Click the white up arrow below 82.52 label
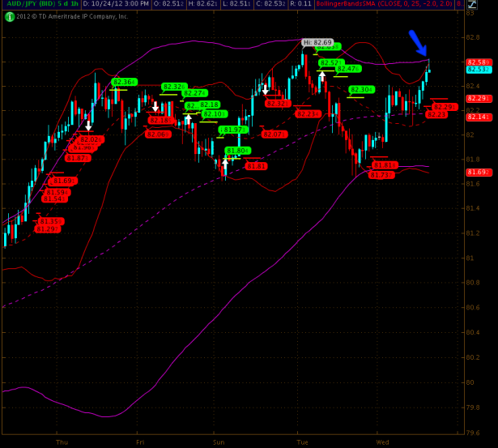 tap(322, 76)
